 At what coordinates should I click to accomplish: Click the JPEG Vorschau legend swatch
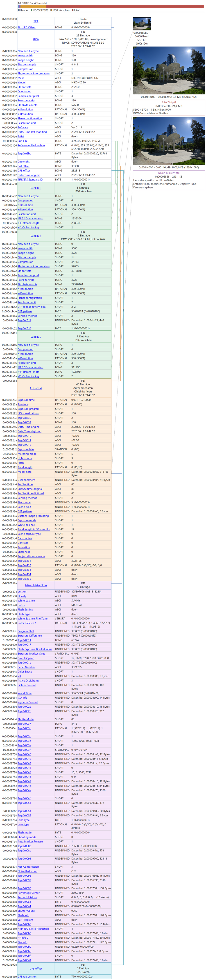tap(51, 10)
